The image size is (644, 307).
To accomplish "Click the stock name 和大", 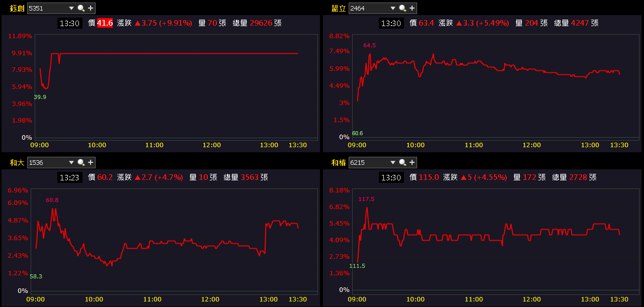I will tap(17, 163).
